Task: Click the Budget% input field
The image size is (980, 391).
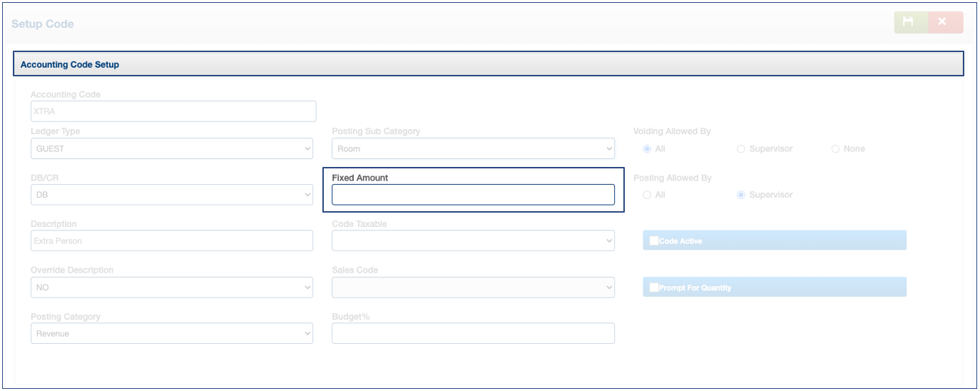Action: (473, 333)
